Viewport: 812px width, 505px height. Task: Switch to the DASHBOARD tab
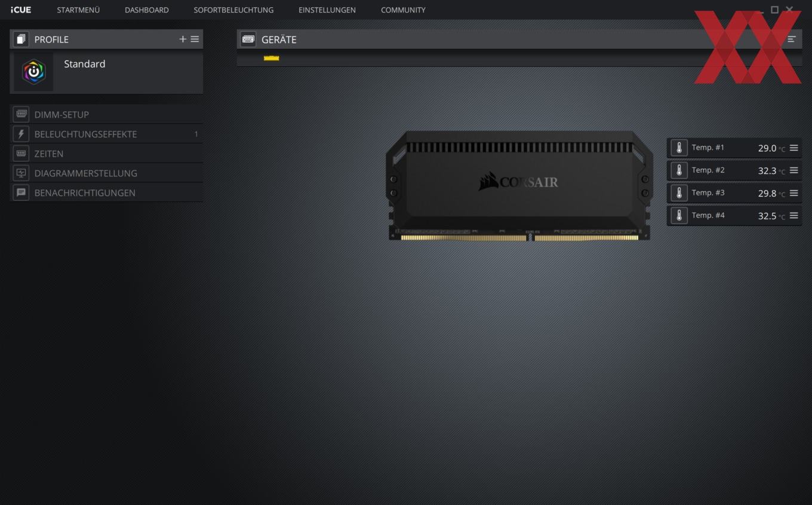point(147,10)
